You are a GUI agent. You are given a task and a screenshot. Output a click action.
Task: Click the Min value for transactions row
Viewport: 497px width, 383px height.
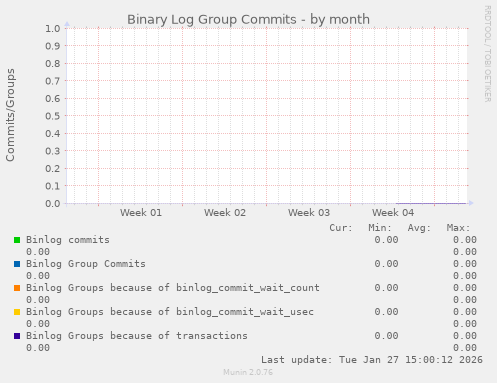click(x=386, y=336)
